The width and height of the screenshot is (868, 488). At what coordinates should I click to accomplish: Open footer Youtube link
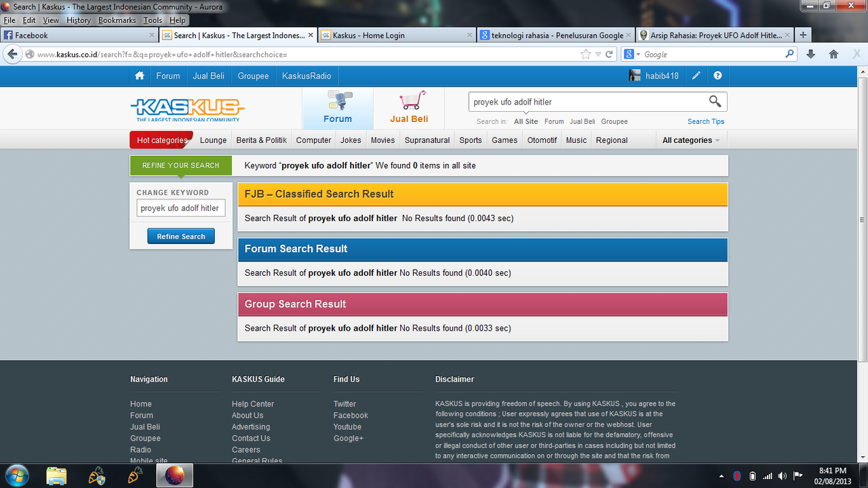[x=347, y=427]
